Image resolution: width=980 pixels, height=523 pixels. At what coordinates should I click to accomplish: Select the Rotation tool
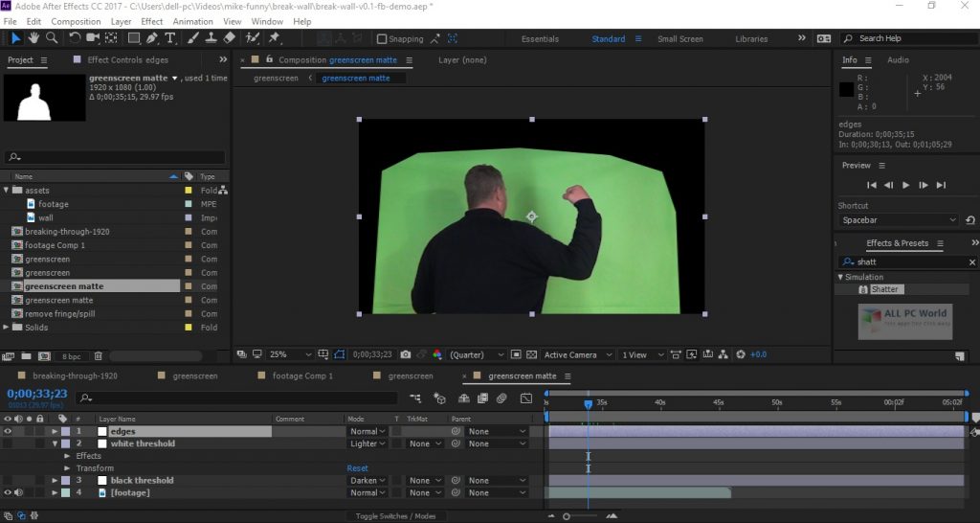click(x=75, y=38)
